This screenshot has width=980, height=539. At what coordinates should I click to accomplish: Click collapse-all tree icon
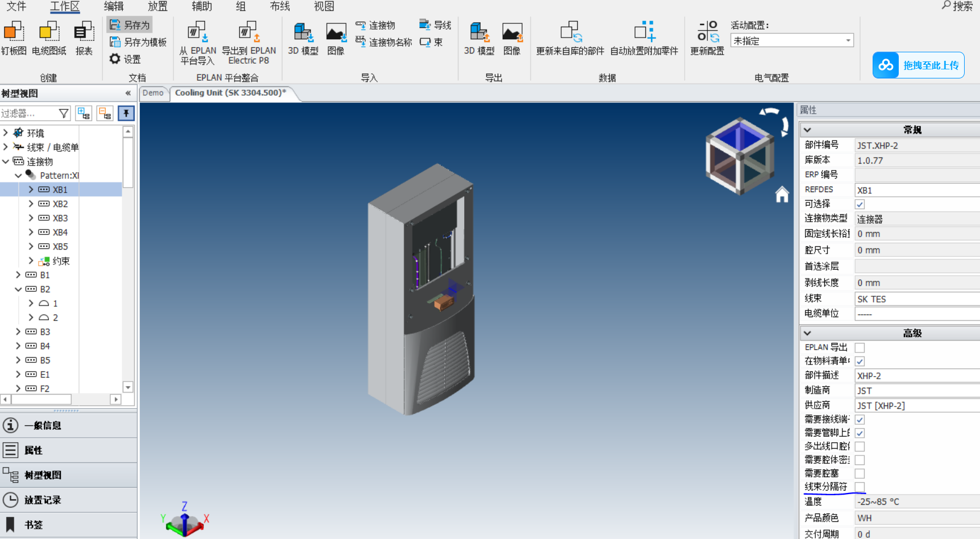[x=105, y=114]
